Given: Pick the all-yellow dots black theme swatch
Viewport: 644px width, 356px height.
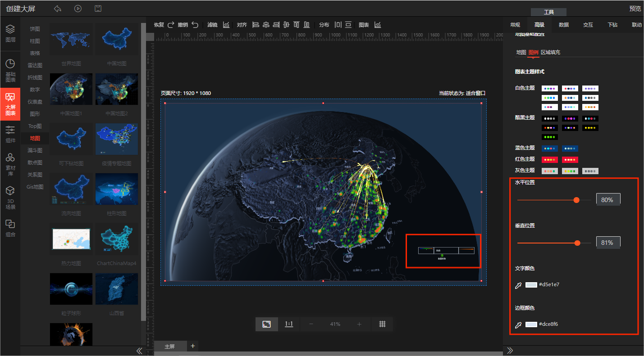Looking at the screenshot, I should tap(590, 128).
